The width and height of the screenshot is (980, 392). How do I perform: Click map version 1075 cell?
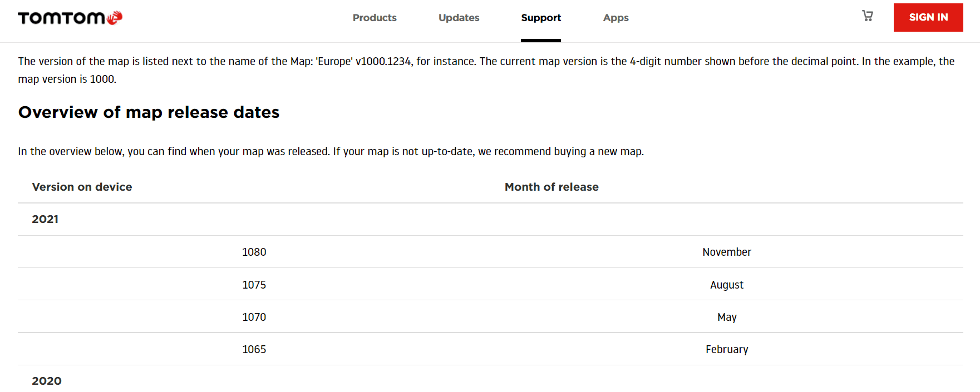point(254,285)
